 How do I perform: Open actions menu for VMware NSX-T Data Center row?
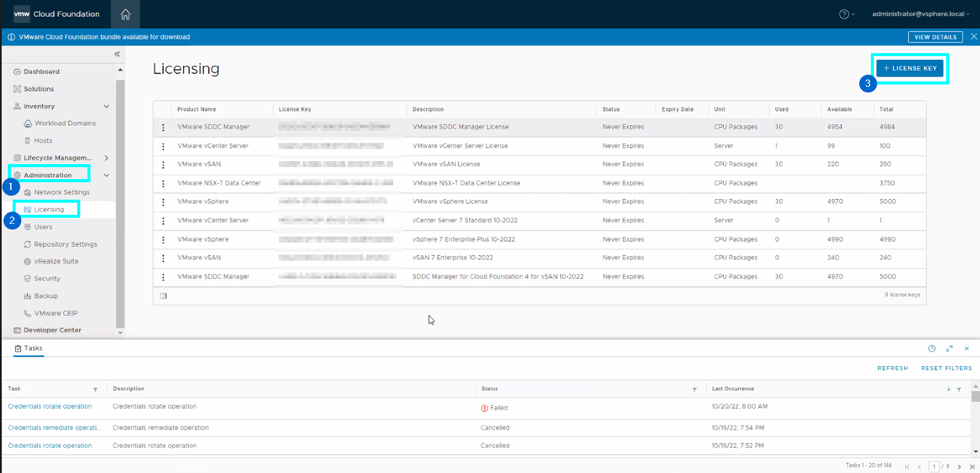pyautogui.click(x=163, y=183)
